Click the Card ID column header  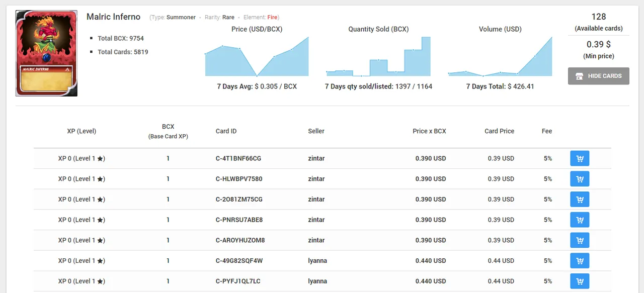click(226, 131)
